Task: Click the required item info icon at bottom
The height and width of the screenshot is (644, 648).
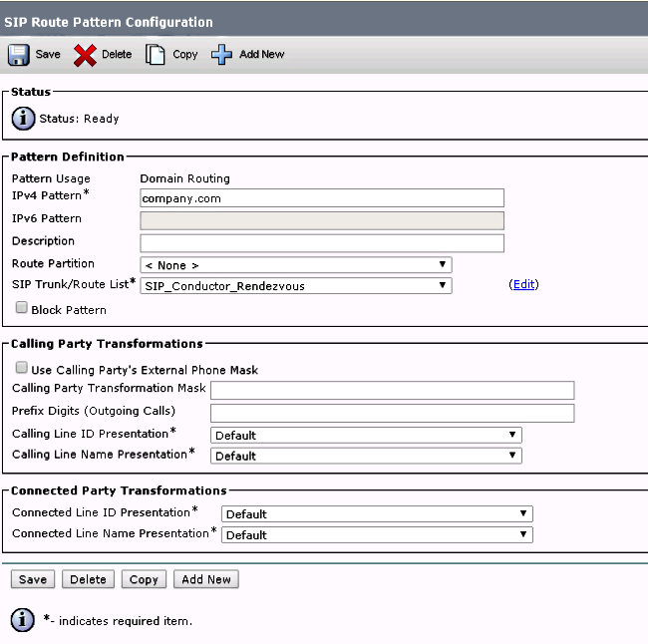Action: click(x=23, y=620)
